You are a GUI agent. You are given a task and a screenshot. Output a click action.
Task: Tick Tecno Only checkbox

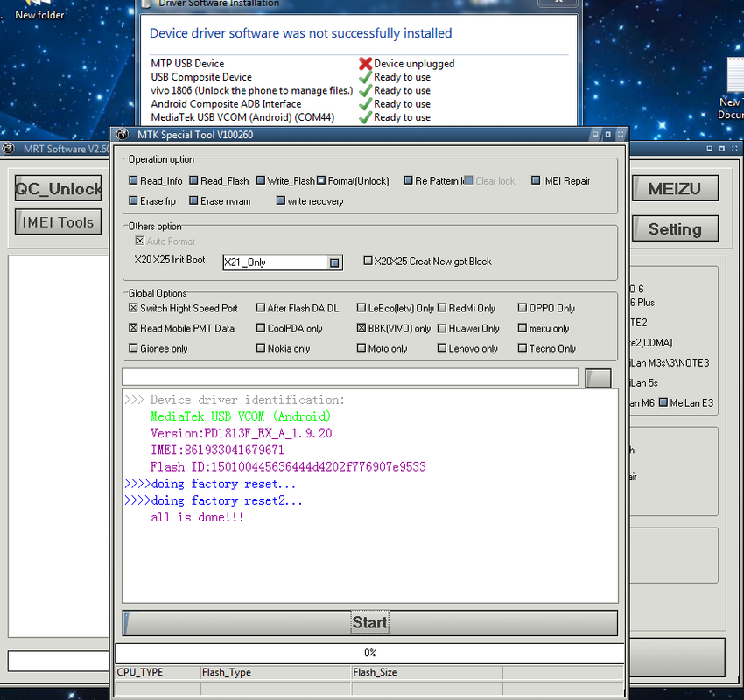click(x=523, y=348)
